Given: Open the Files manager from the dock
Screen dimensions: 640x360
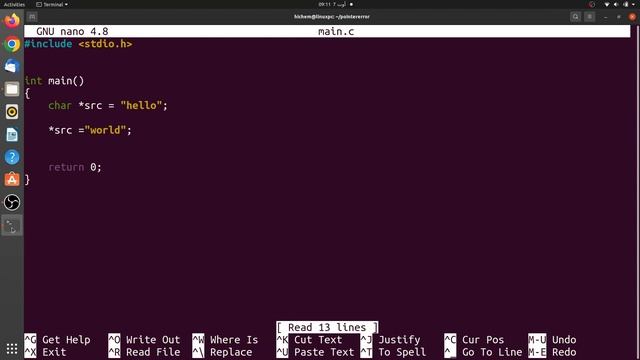Looking at the screenshot, I should (12, 89).
